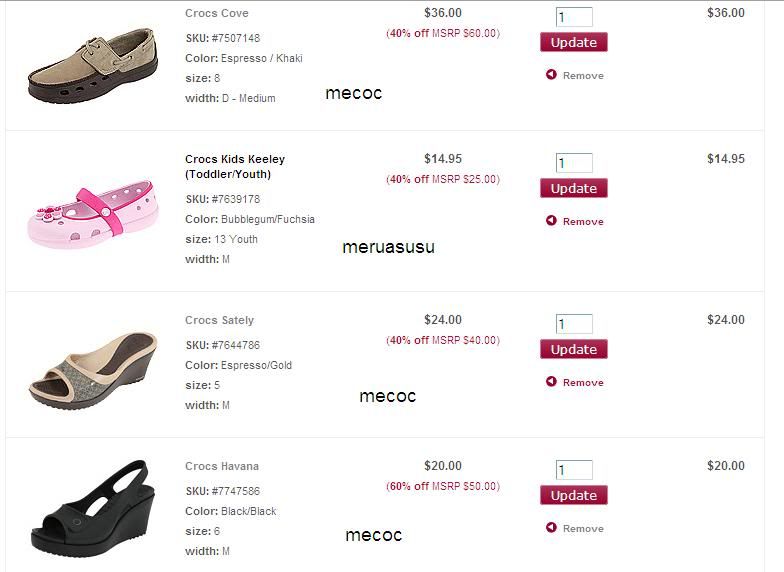Screen dimensions: 784x572
Task: Open the Crocs Havana product link
Action: pos(222,466)
